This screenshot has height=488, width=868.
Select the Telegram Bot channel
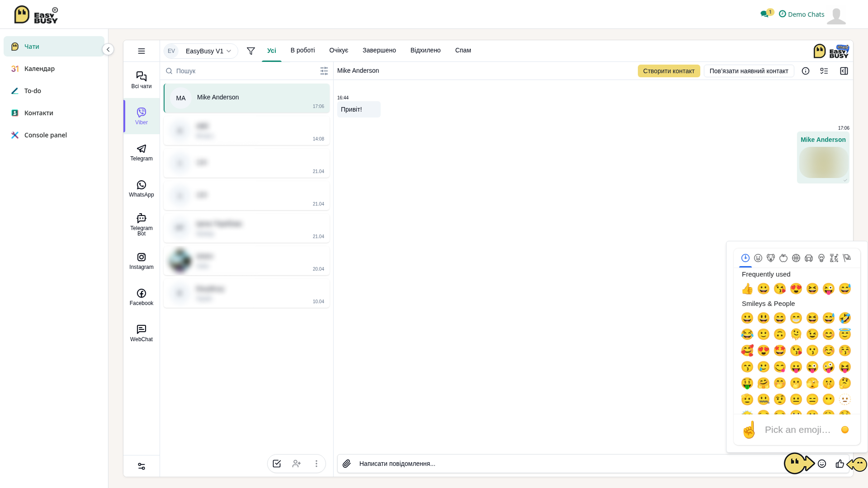142,225
